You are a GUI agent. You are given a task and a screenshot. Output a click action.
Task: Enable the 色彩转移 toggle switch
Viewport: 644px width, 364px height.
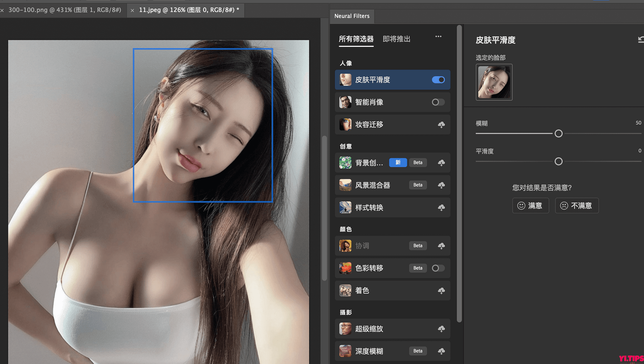pyautogui.click(x=438, y=268)
